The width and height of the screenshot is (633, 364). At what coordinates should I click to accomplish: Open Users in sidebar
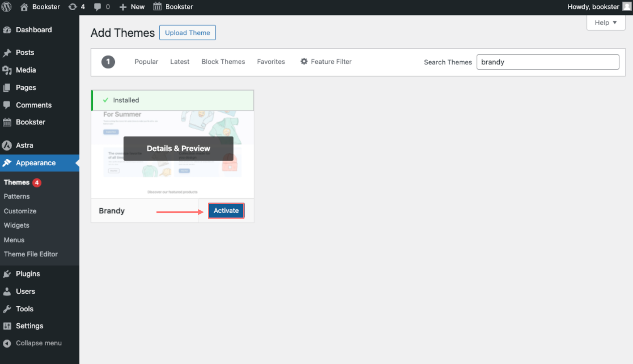click(x=25, y=291)
